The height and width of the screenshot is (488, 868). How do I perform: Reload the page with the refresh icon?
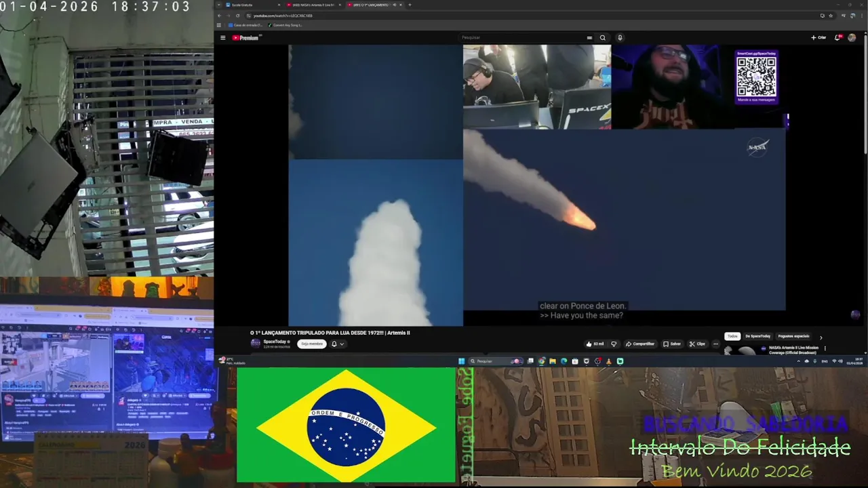pyautogui.click(x=237, y=16)
